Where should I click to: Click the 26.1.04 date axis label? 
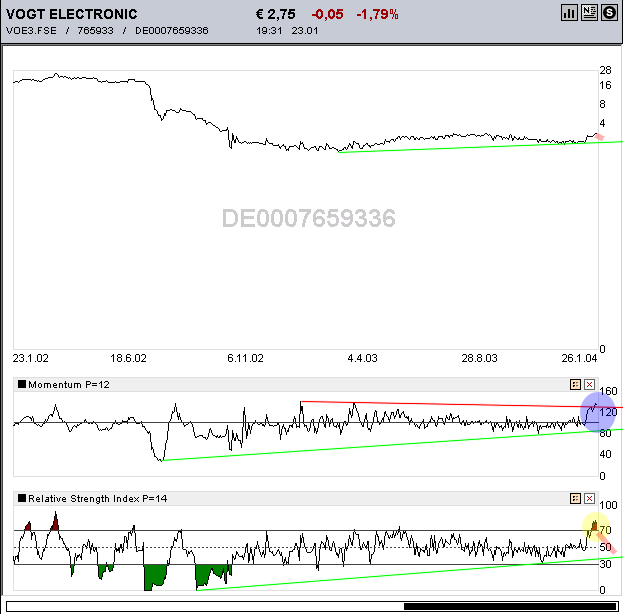[x=579, y=358]
